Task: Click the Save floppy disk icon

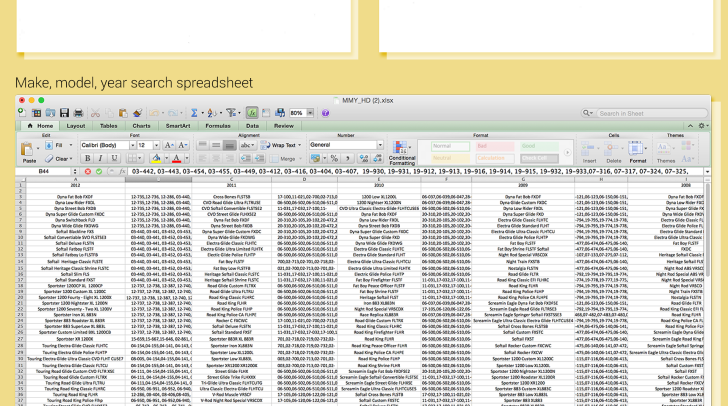Action: click(65, 113)
